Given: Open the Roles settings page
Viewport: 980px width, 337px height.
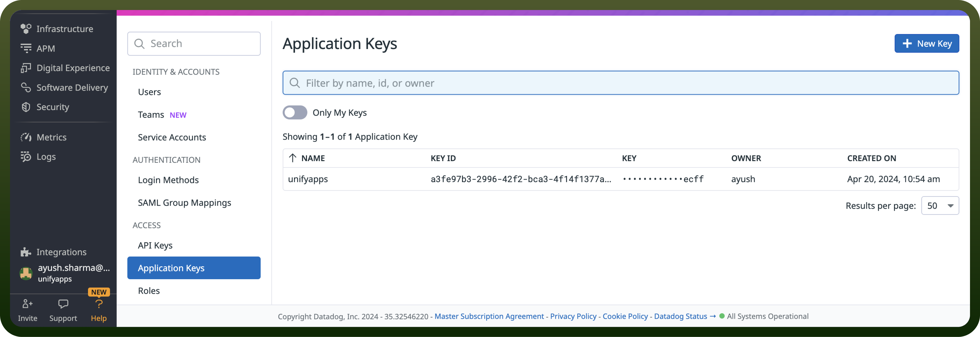Looking at the screenshot, I should tap(149, 290).
